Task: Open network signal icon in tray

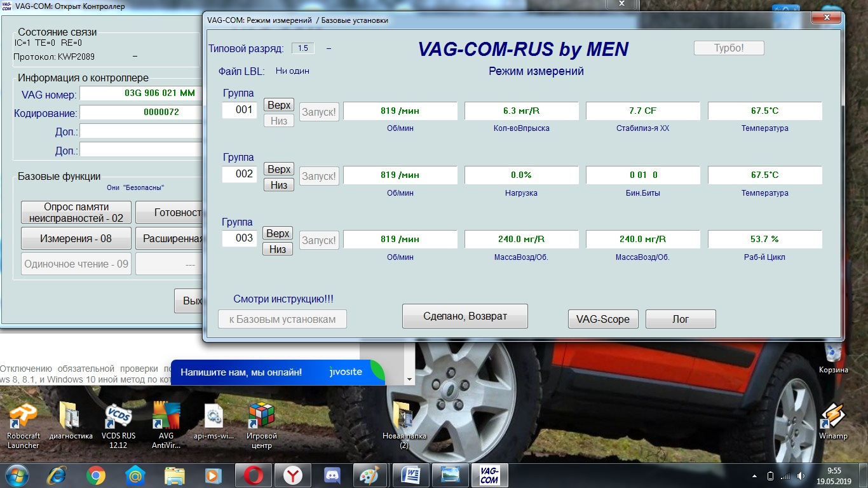Action: (x=786, y=475)
